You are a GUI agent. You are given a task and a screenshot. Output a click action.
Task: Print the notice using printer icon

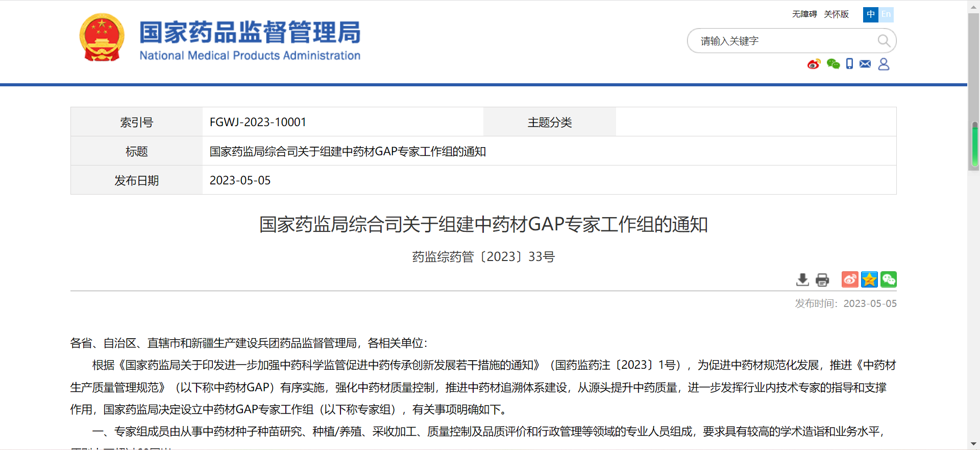(x=822, y=279)
